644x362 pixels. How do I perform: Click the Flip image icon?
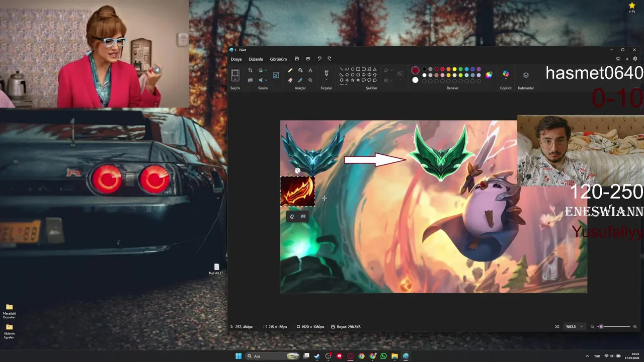(260, 80)
